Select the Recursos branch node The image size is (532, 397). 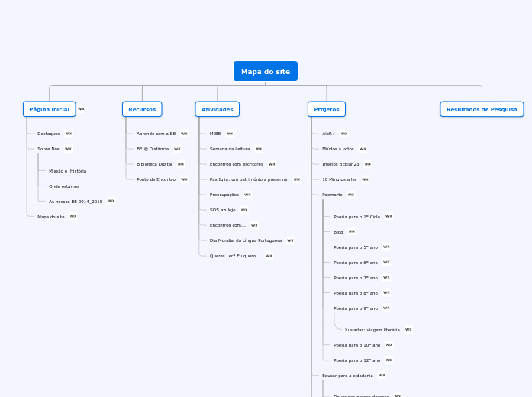tap(142, 109)
